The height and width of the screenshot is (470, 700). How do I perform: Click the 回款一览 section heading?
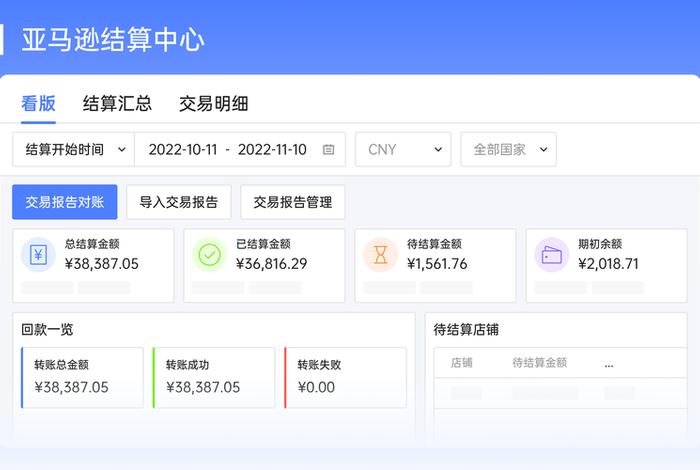click(x=47, y=329)
